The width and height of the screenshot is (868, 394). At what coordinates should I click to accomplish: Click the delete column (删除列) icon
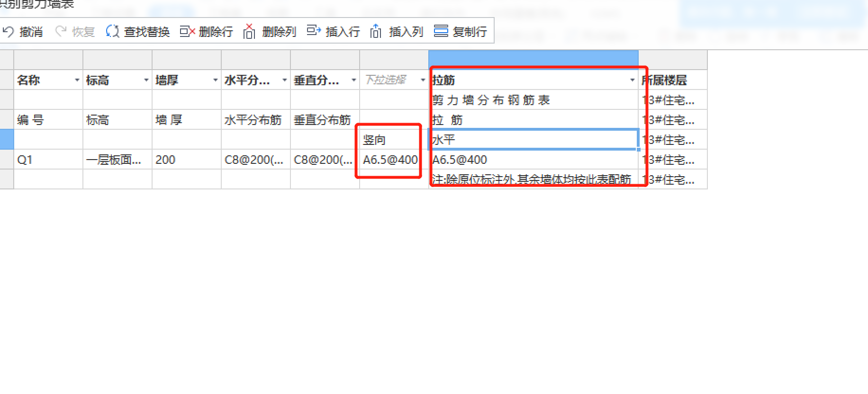(x=250, y=31)
